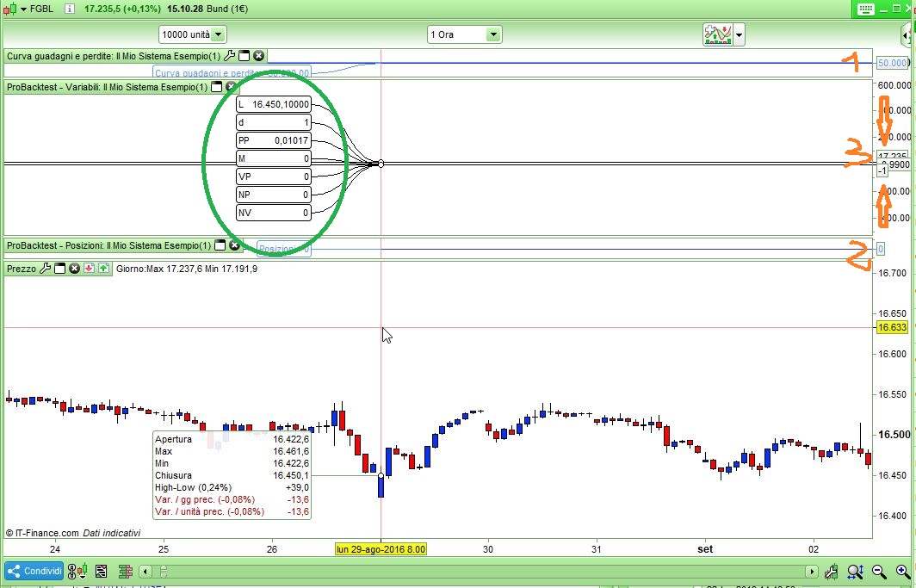Toggle maximize on ProBacktest Posizioni panel
Screen dimensions: 916x588
point(220,245)
